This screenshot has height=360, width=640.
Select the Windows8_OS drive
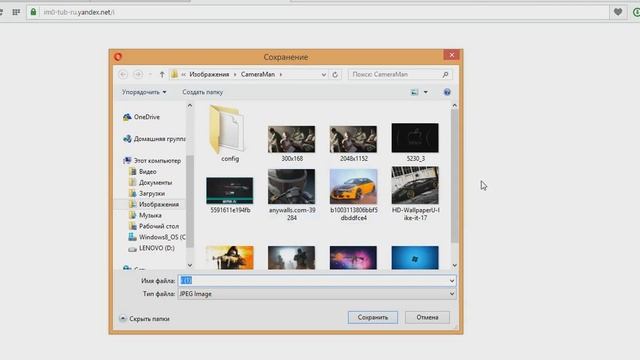157,237
